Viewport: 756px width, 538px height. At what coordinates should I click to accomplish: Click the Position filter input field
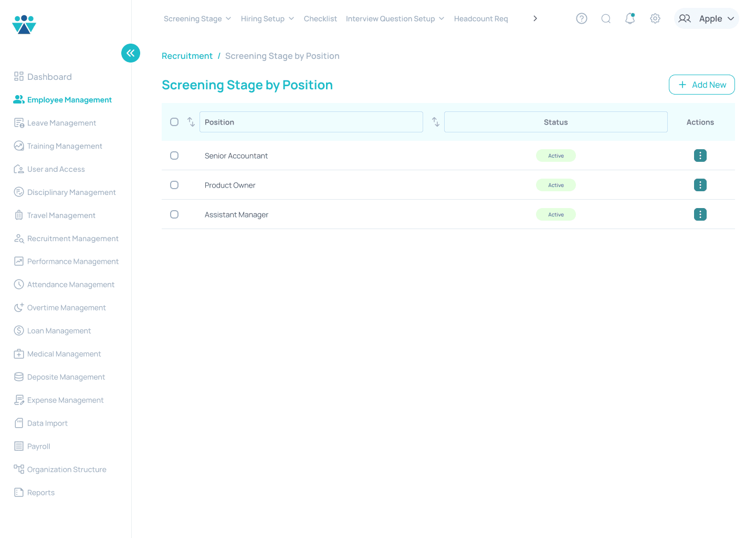[x=311, y=122]
